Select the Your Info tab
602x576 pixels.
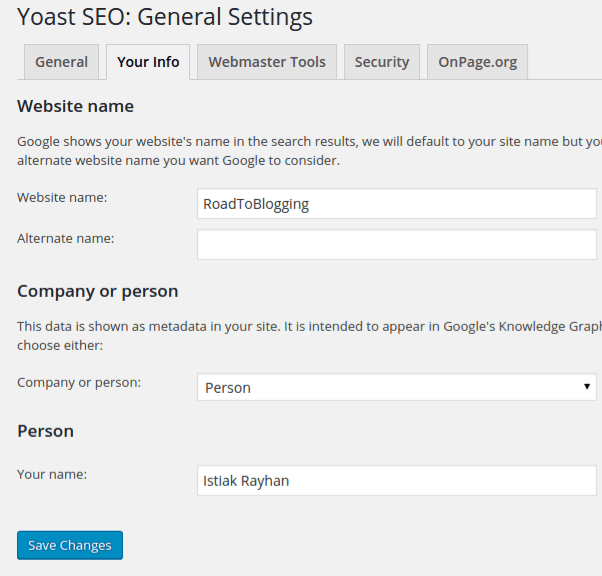tap(148, 62)
